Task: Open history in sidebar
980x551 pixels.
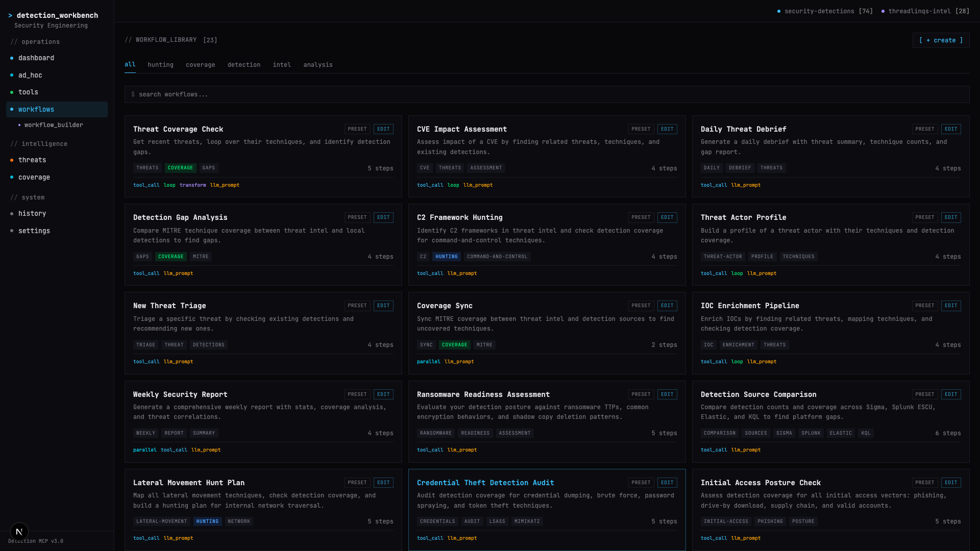Action: click(57, 214)
